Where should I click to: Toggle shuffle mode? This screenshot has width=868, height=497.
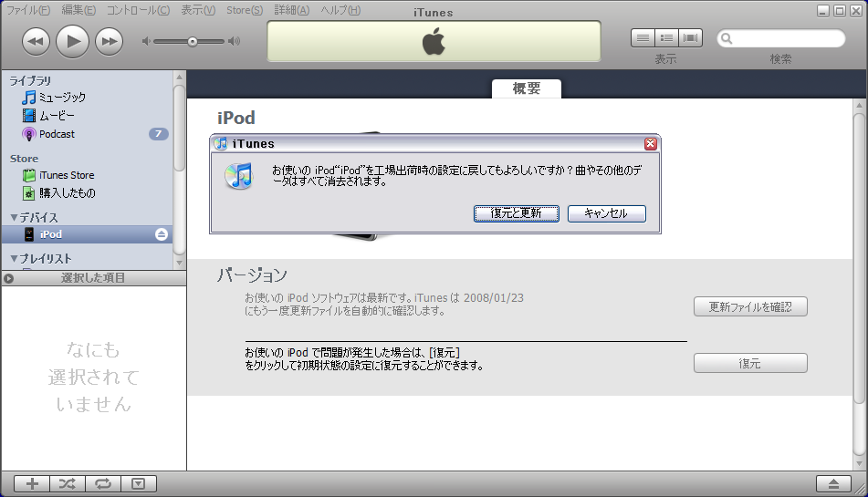point(68,484)
